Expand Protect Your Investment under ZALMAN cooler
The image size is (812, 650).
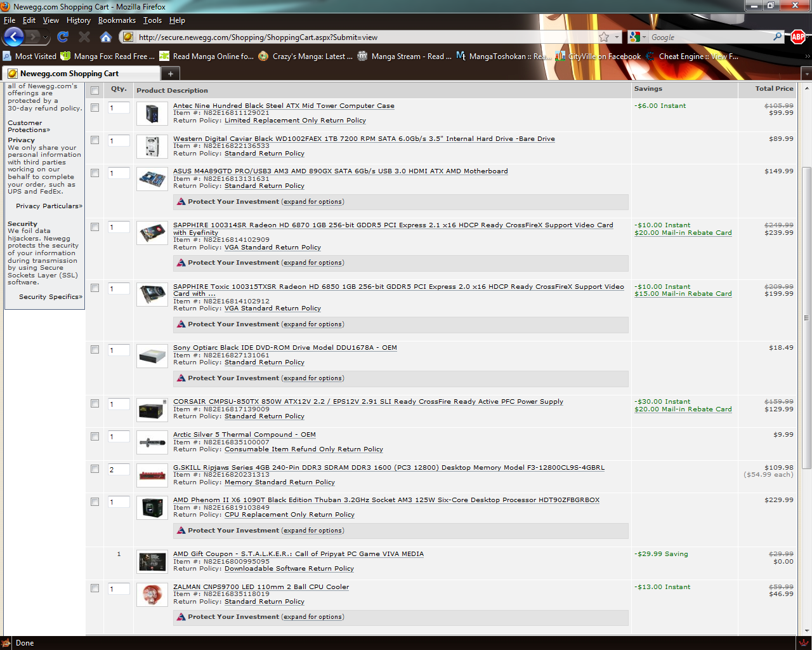tap(313, 617)
